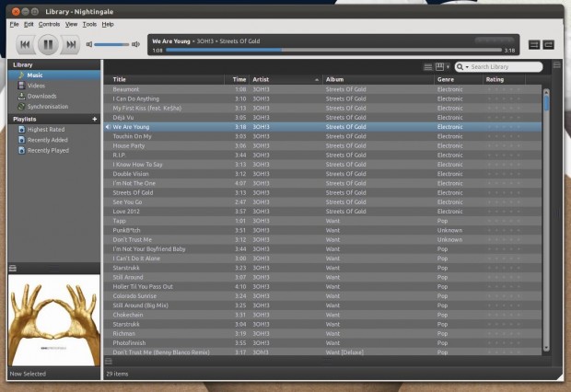Open the Highest Rated playlist

[x=54, y=130]
